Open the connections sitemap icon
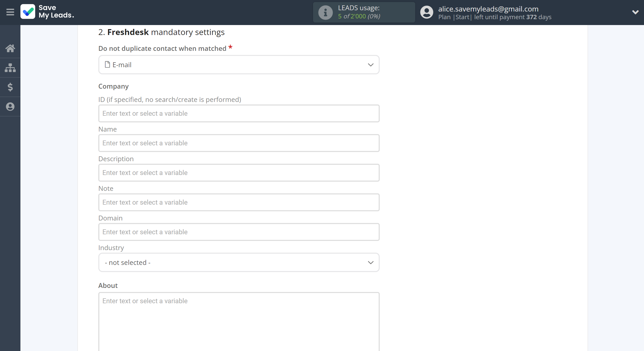 click(10, 68)
